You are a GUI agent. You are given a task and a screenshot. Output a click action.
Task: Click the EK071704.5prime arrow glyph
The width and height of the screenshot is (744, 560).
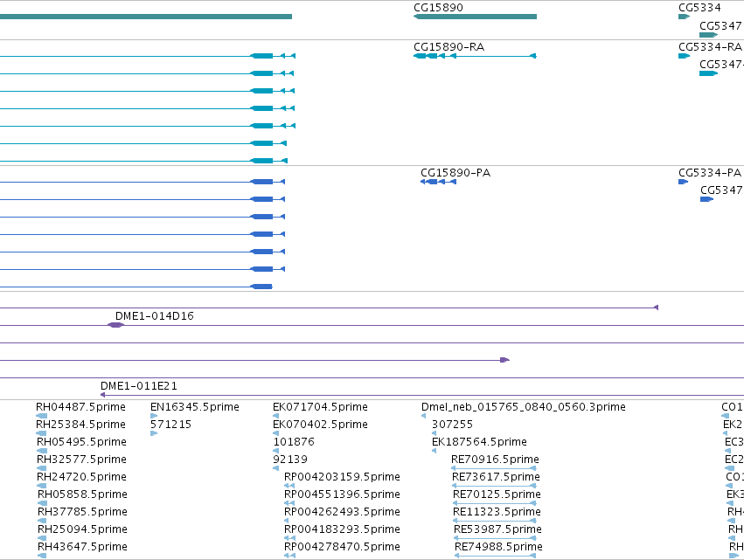click(x=275, y=416)
